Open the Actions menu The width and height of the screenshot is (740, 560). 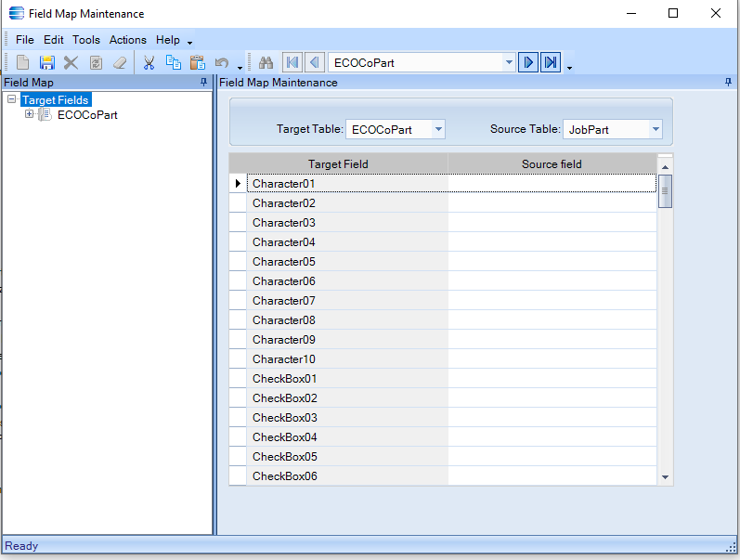(128, 40)
